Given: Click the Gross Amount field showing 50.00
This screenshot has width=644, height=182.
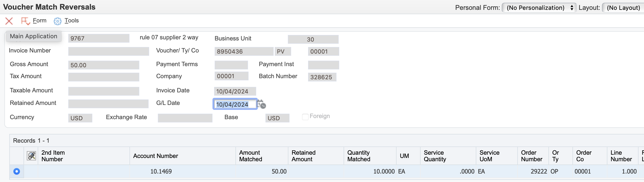Looking at the screenshot, I should pyautogui.click(x=104, y=65).
